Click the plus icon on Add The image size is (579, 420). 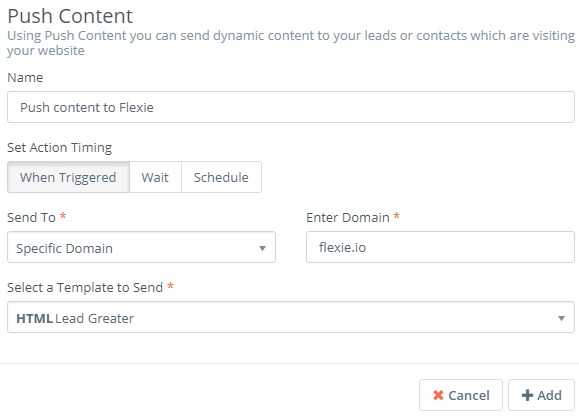(527, 395)
